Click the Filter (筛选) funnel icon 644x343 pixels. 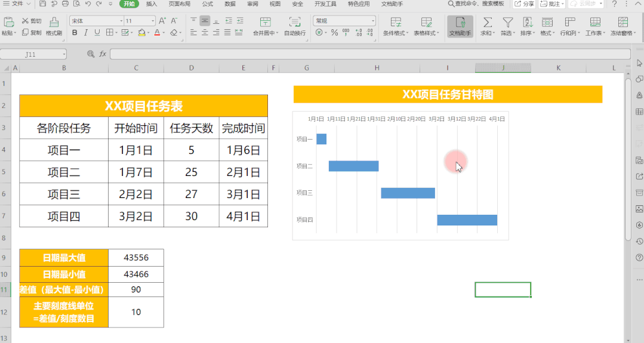(507, 23)
